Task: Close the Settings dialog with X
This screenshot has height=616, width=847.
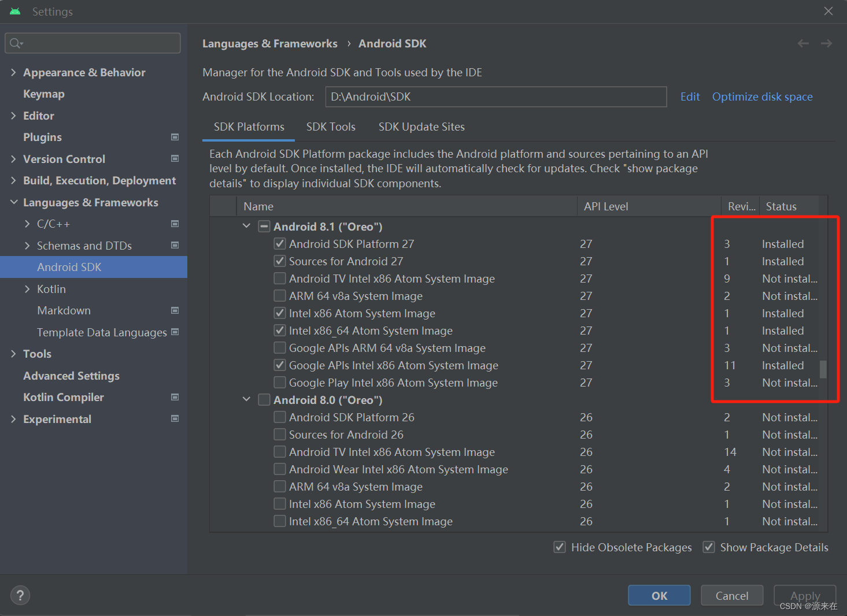Action: click(828, 12)
